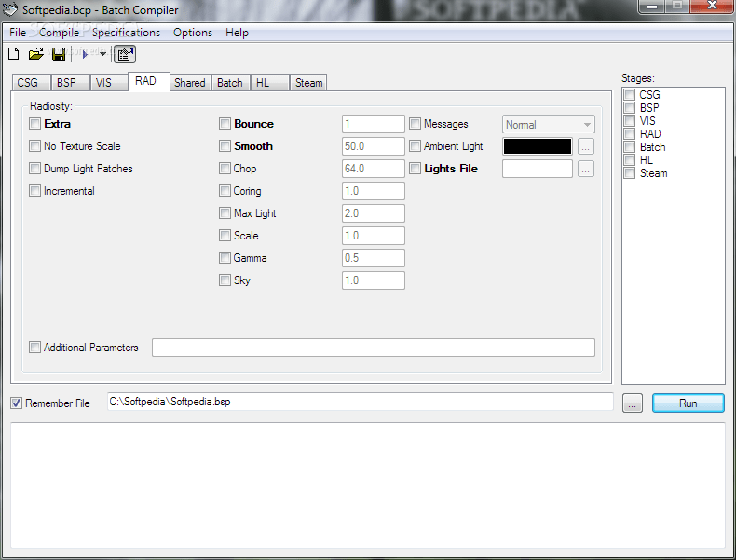
Task: Click the Sky value field
Action: point(374,280)
